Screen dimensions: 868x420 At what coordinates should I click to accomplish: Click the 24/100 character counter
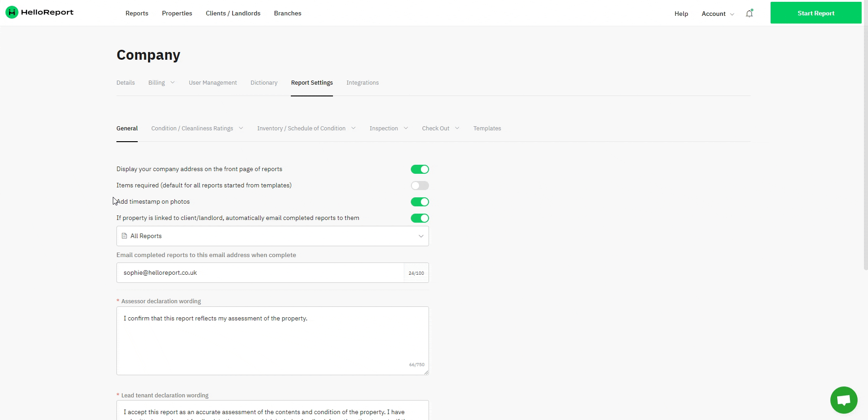tap(416, 273)
